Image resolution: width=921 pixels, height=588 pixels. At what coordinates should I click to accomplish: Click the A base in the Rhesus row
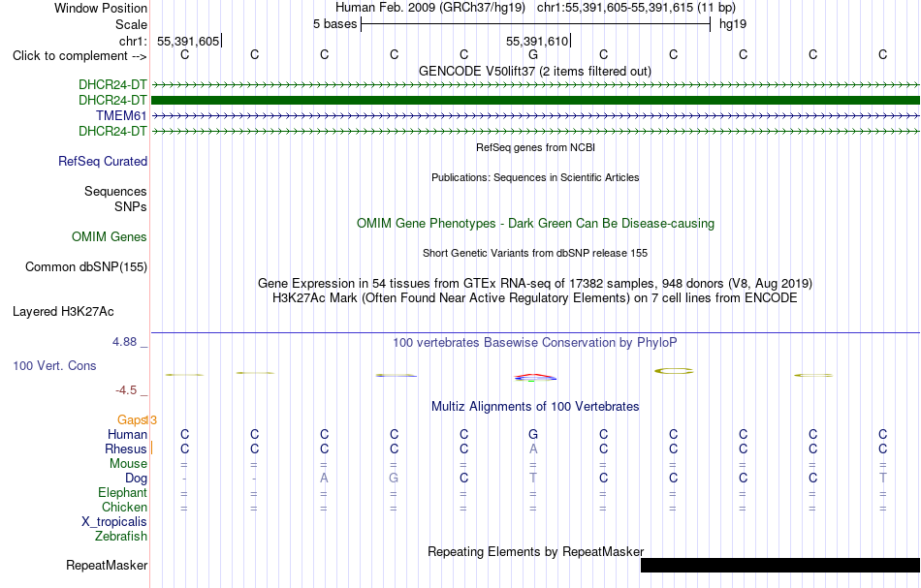[x=533, y=449]
